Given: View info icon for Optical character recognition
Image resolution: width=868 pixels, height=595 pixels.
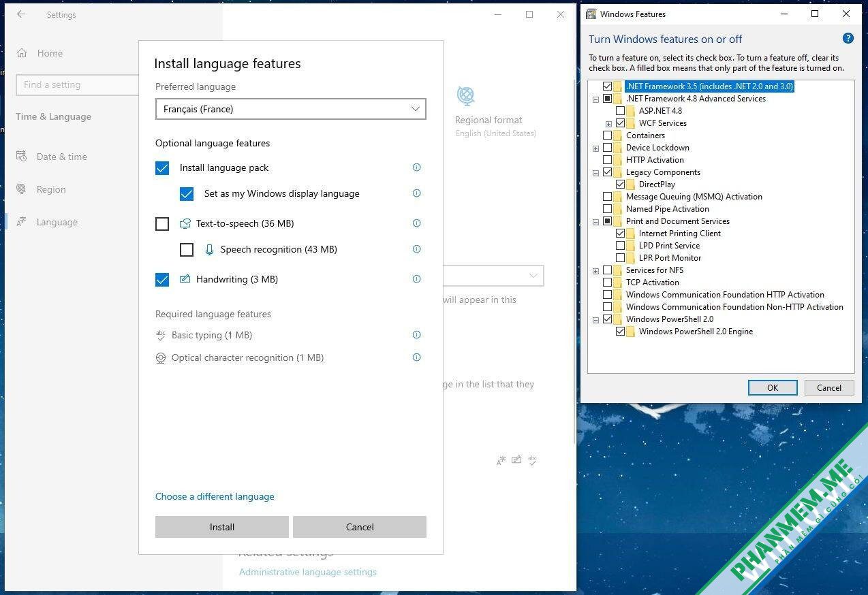Looking at the screenshot, I should pyautogui.click(x=416, y=357).
